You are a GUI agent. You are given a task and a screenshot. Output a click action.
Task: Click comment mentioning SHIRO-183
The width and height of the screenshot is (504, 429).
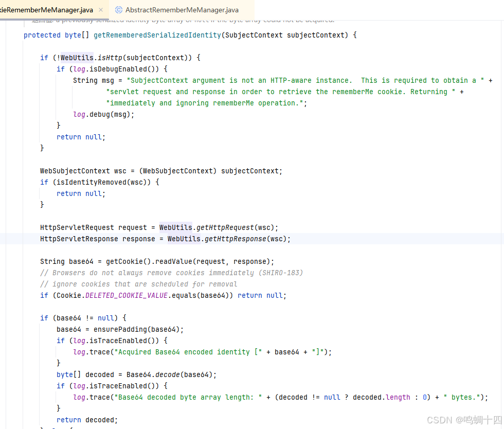[x=172, y=273]
